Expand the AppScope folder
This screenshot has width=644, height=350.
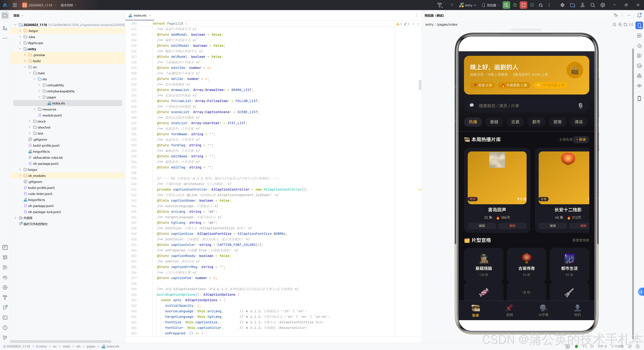point(20,43)
